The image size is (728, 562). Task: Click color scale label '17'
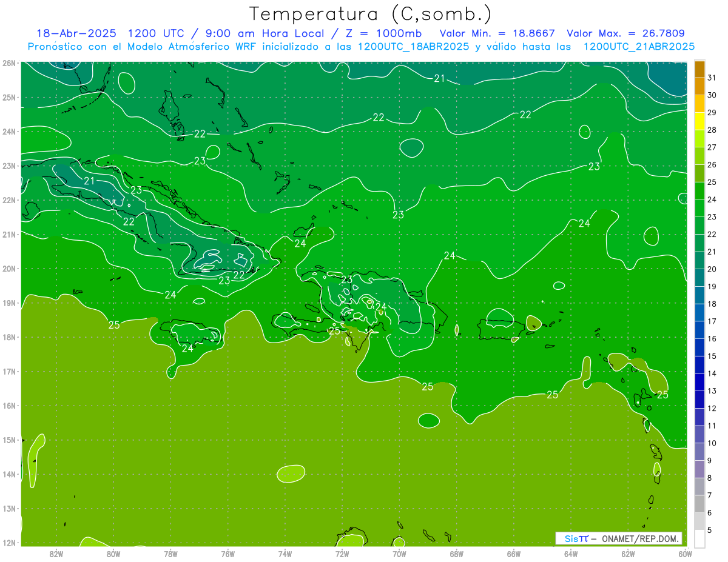[x=712, y=321]
